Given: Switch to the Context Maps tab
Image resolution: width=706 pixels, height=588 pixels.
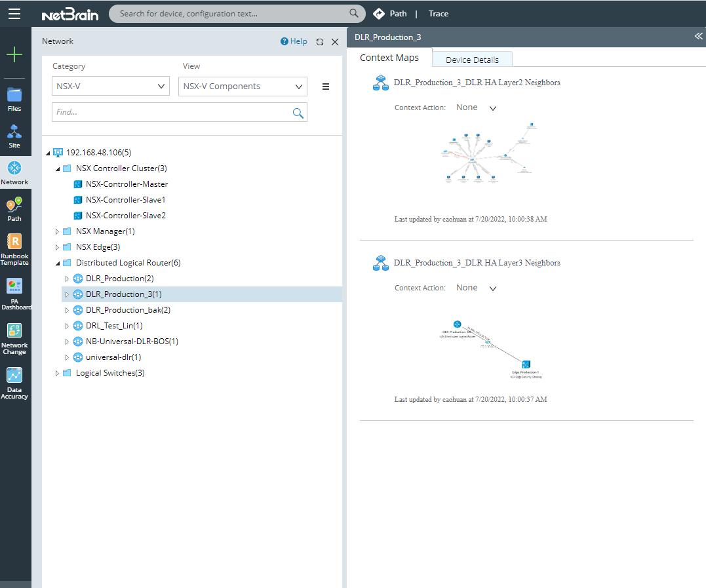Looking at the screenshot, I should click(389, 58).
